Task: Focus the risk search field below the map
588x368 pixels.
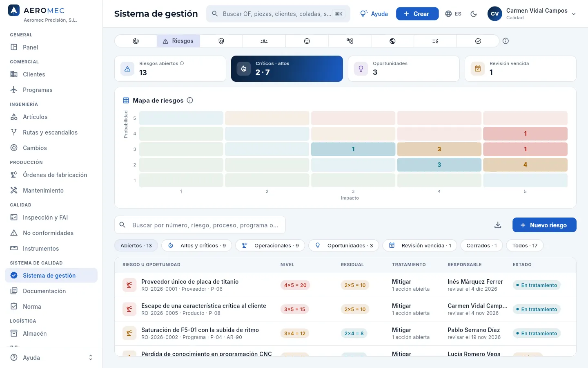Action: 200,225
